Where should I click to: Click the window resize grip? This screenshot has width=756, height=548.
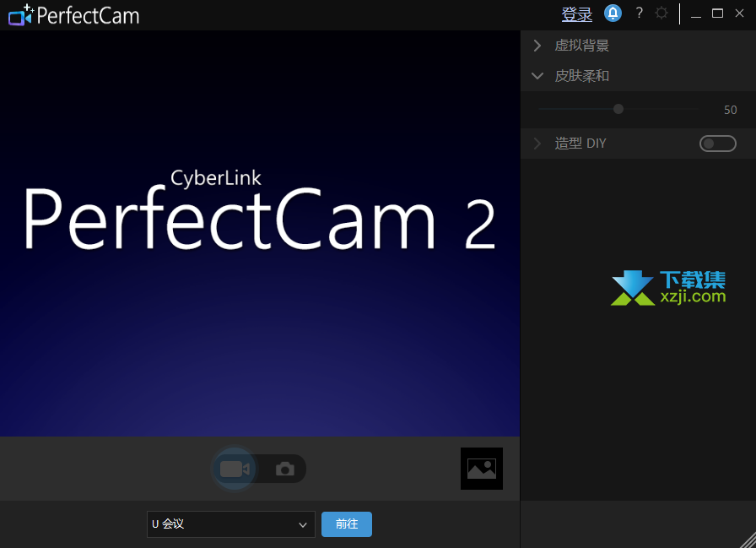tap(748, 540)
